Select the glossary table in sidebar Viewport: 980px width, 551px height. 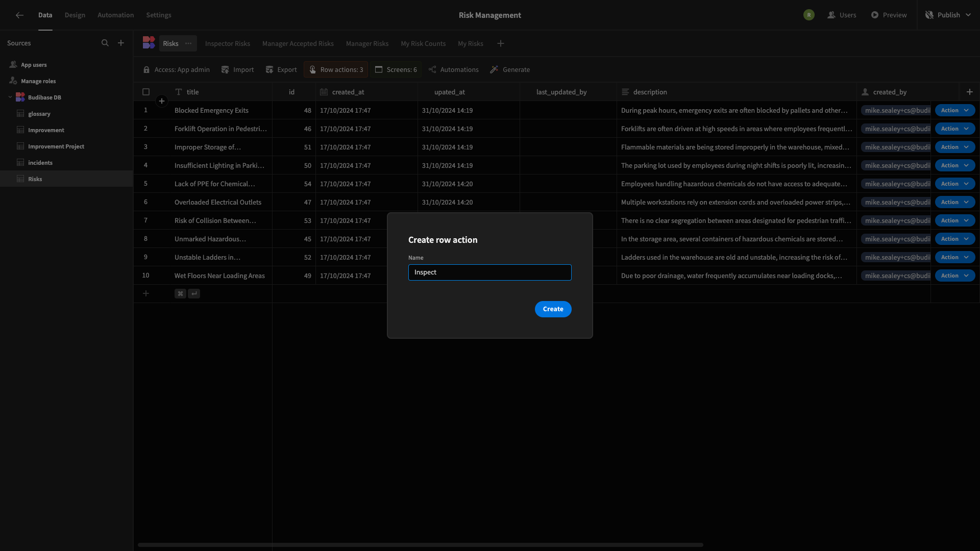[66, 114]
